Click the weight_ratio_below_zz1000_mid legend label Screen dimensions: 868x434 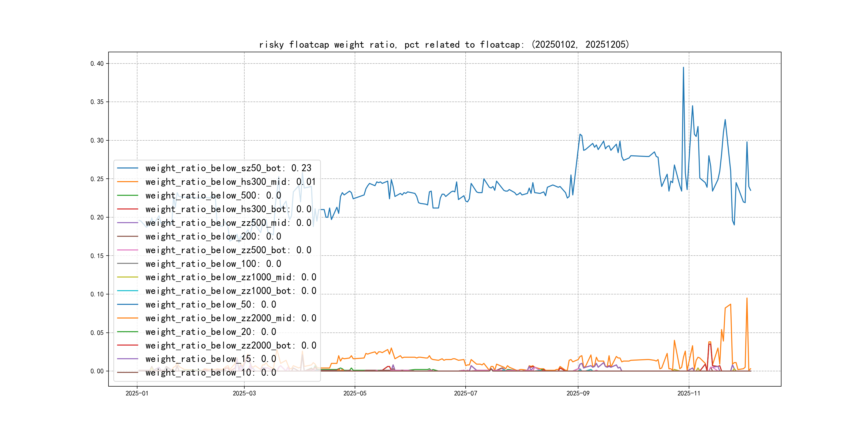pyautogui.click(x=230, y=277)
